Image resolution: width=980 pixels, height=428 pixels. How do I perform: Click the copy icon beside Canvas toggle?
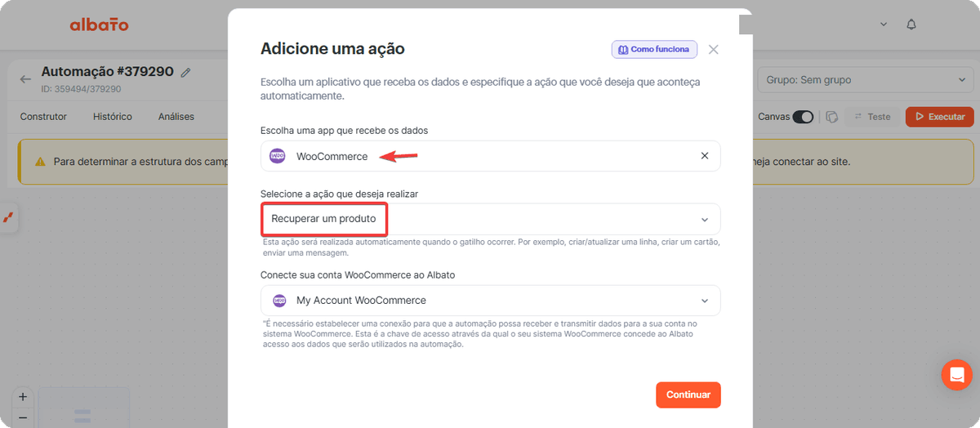[832, 117]
